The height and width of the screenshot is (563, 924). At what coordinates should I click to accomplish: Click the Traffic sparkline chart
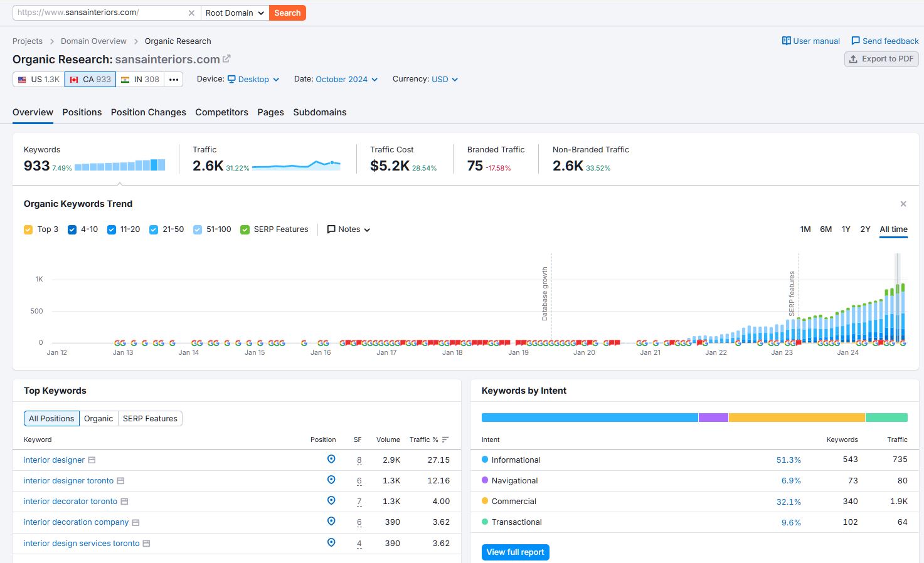coord(296,166)
